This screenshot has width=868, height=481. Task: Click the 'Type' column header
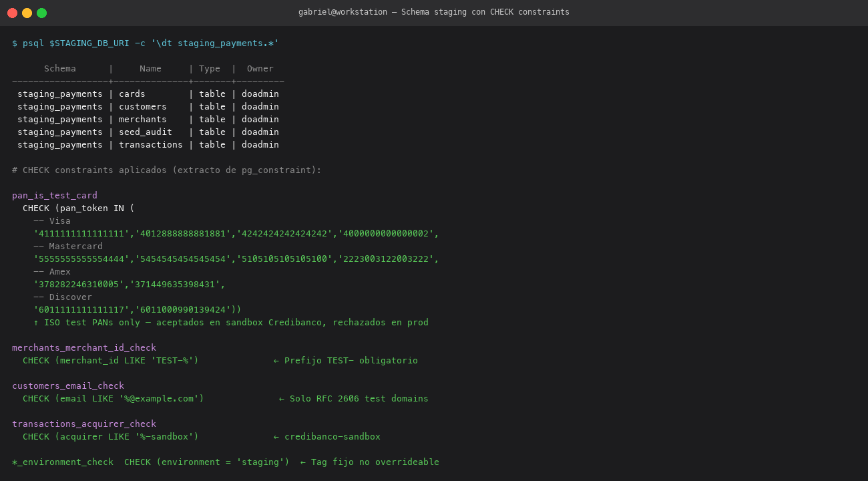point(210,69)
